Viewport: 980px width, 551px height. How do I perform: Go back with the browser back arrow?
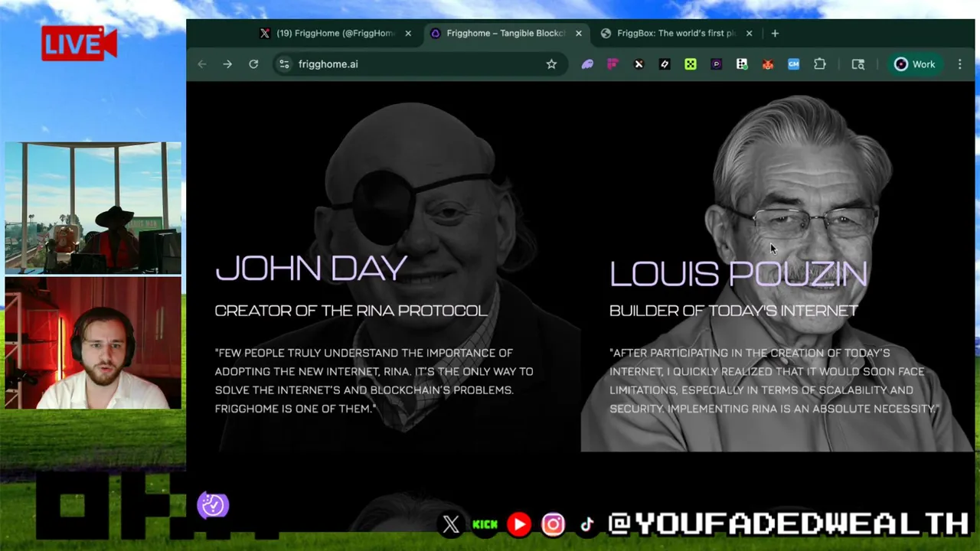[202, 64]
